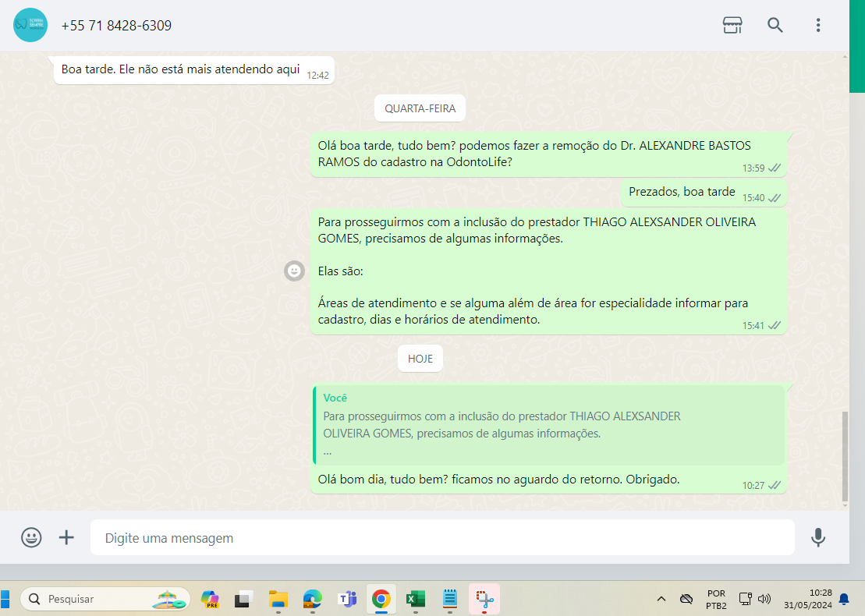The height and width of the screenshot is (616, 865).
Task: Click the HOJE date label
Action: coord(420,359)
